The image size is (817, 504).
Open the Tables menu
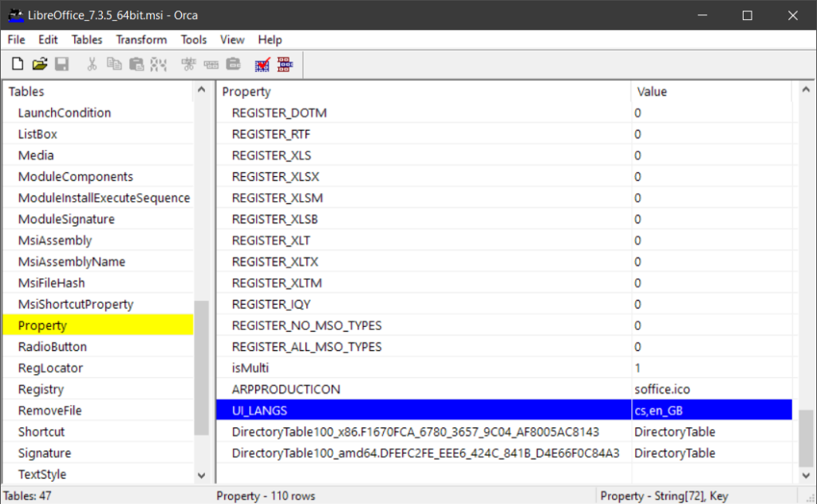click(87, 40)
